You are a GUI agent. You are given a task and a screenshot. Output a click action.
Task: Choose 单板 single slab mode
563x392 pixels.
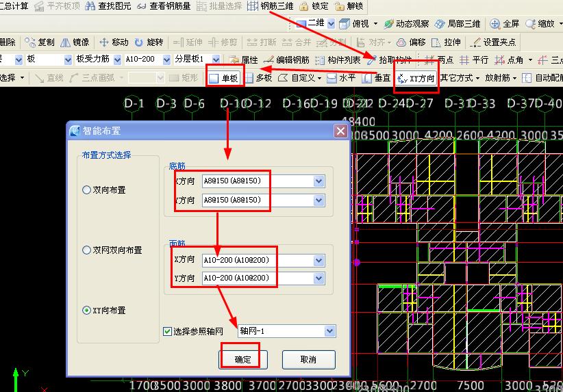pyautogui.click(x=223, y=78)
